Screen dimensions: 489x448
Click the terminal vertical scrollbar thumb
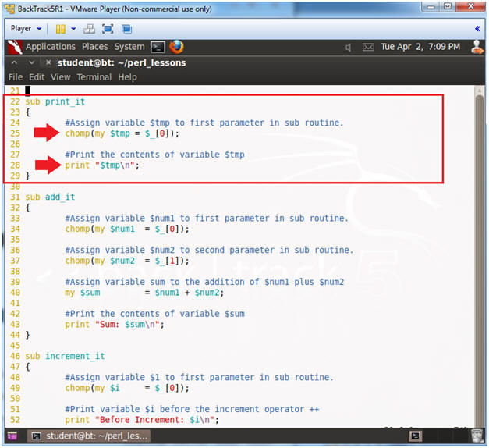[480, 259]
